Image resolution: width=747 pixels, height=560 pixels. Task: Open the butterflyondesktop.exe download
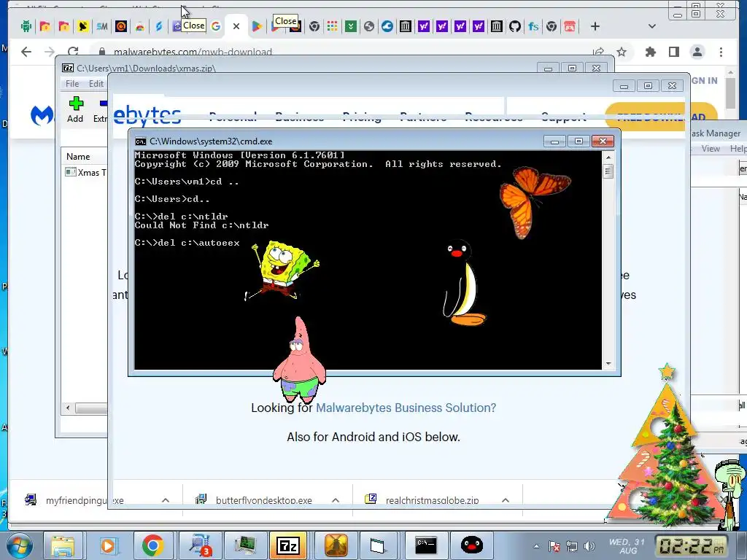pos(254,500)
